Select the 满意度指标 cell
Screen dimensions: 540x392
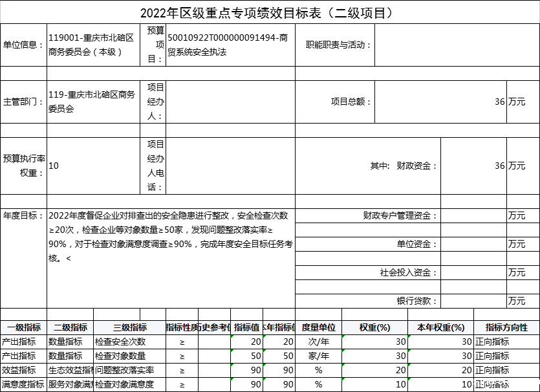coord(23,384)
